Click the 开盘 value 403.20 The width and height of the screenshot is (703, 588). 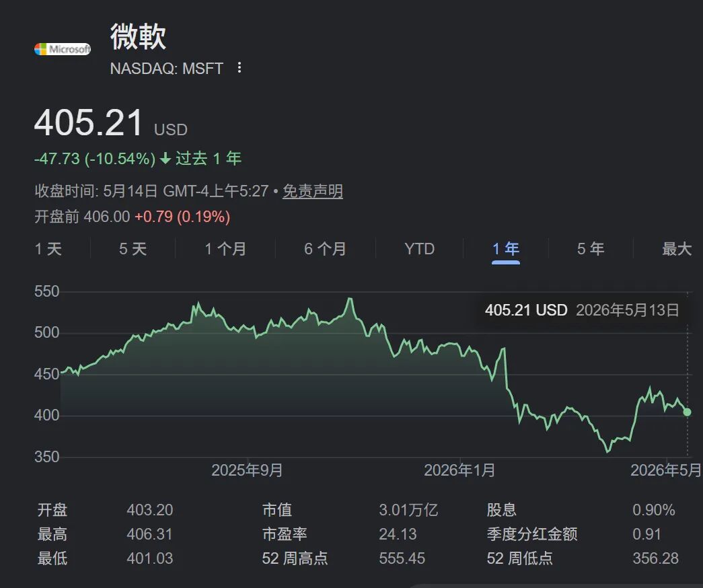click(x=150, y=510)
